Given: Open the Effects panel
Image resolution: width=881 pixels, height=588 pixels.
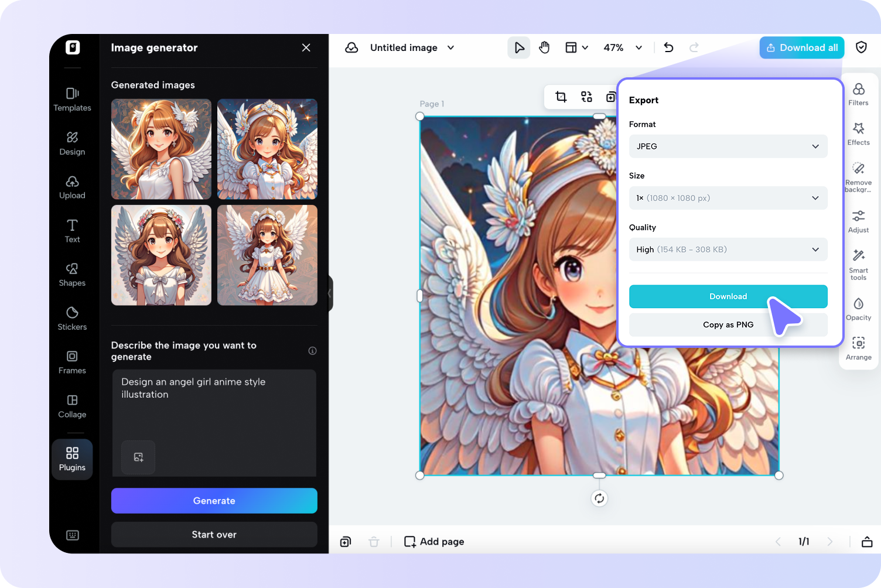Looking at the screenshot, I should pyautogui.click(x=858, y=134).
